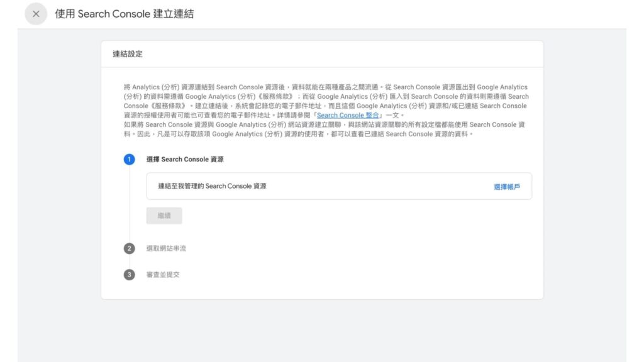Open the Search Console 整合 help link
The height and width of the screenshot is (362, 644).
[347, 116]
